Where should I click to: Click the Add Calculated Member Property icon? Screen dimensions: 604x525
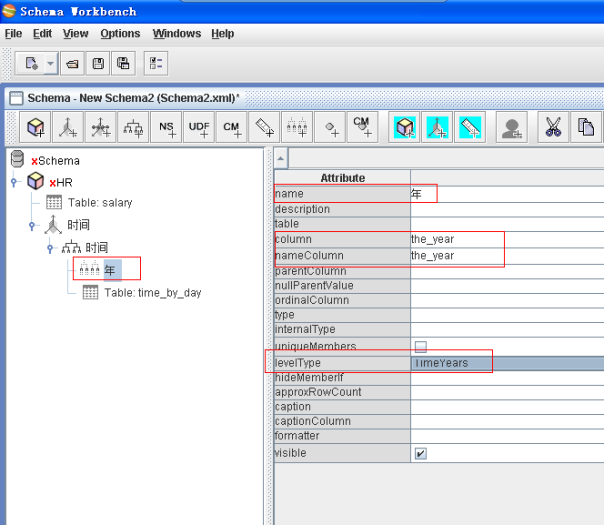362,127
